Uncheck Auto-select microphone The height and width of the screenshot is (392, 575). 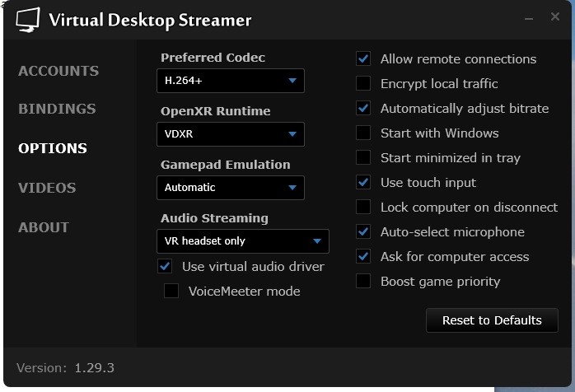tap(363, 231)
